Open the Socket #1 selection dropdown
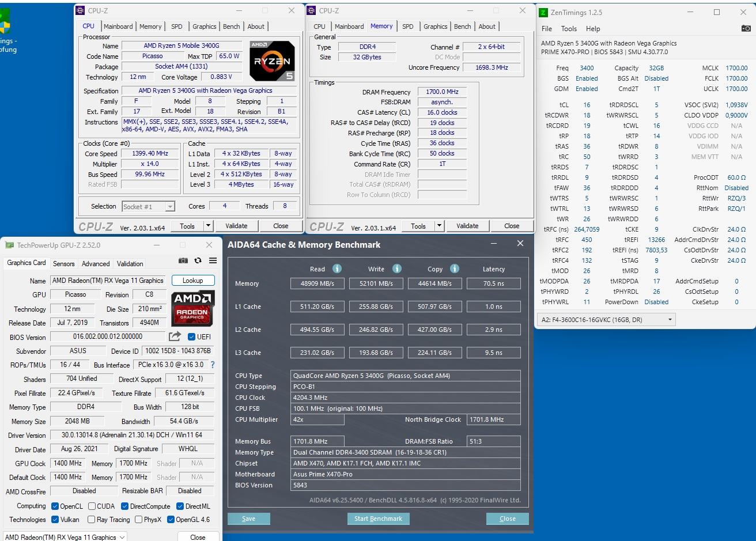 (148, 206)
